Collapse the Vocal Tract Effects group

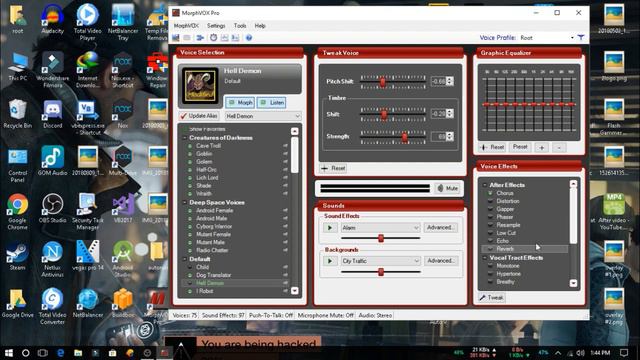pyautogui.click(x=484, y=258)
